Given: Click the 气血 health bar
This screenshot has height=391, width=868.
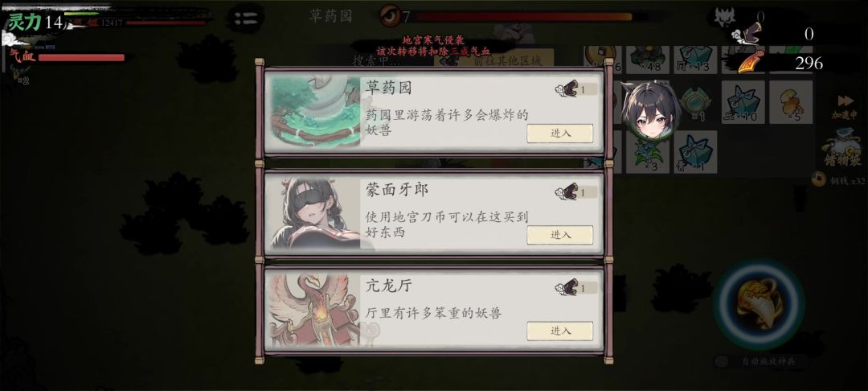Looking at the screenshot, I should pos(81,58).
